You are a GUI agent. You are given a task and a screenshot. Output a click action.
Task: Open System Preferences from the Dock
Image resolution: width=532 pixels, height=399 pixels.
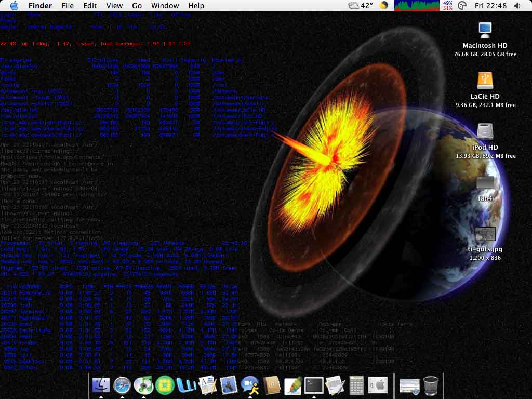(x=378, y=385)
